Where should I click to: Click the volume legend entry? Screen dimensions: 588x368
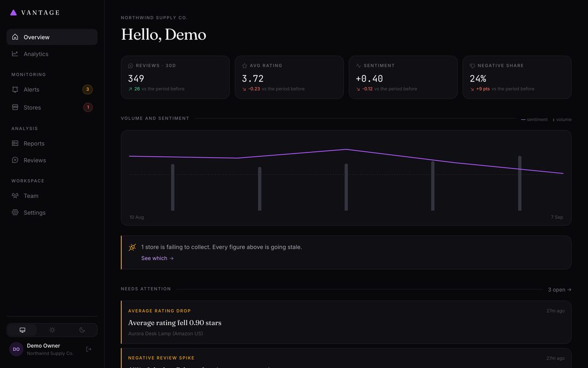click(x=562, y=120)
